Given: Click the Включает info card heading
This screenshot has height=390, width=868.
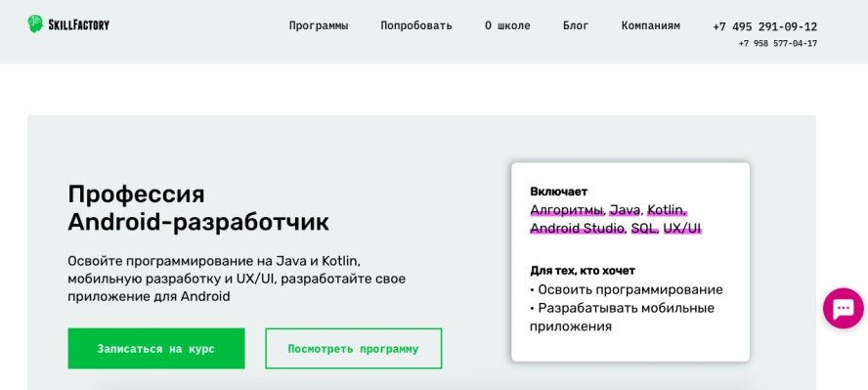Looking at the screenshot, I should 558,192.
